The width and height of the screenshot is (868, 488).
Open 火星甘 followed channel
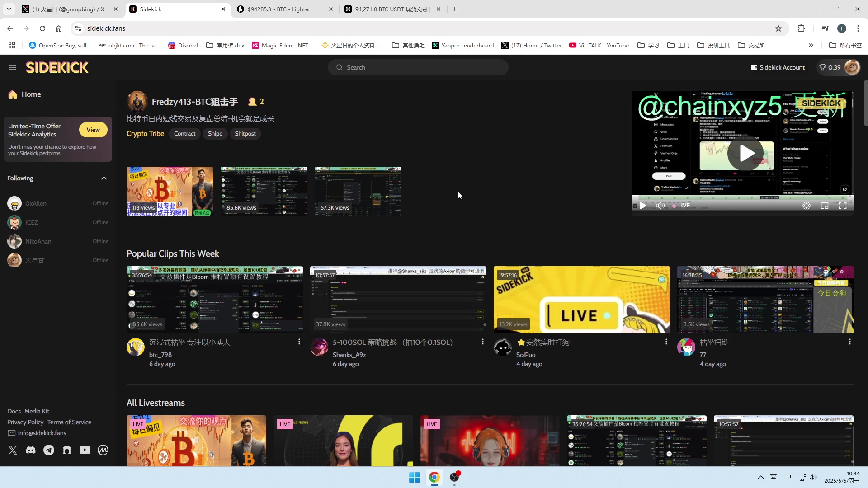(58, 260)
